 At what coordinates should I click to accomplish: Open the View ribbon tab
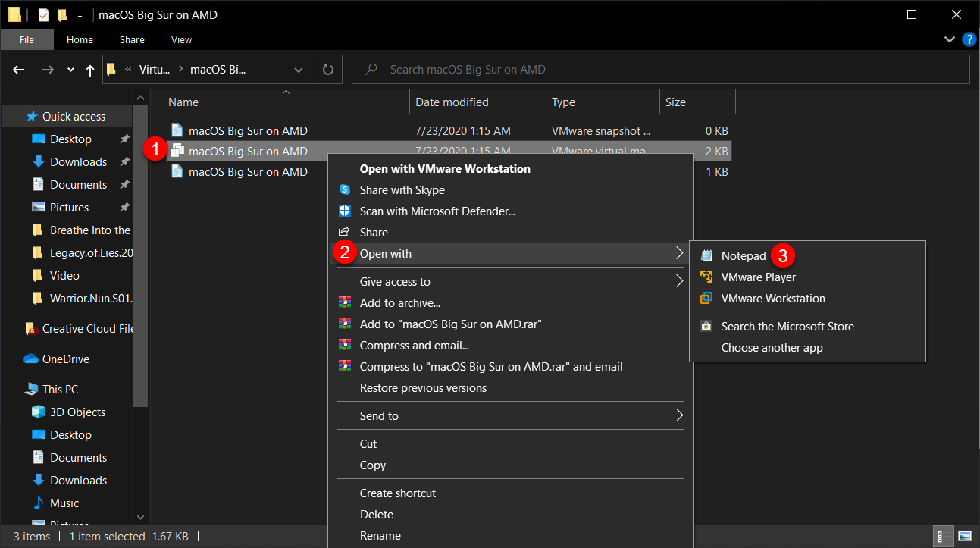point(182,39)
